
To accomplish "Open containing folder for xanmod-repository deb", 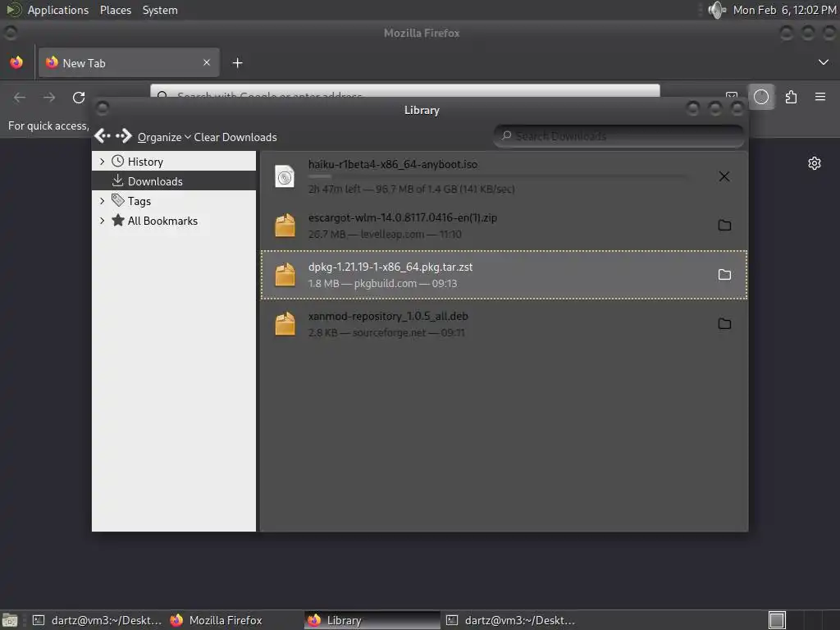I will [x=724, y=323].
